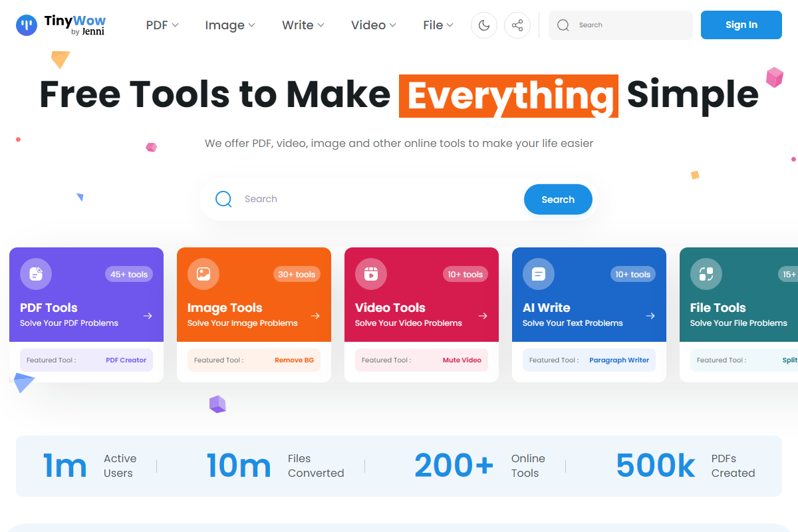Open the Paragraph Writer featured tool

click(619, 360)
